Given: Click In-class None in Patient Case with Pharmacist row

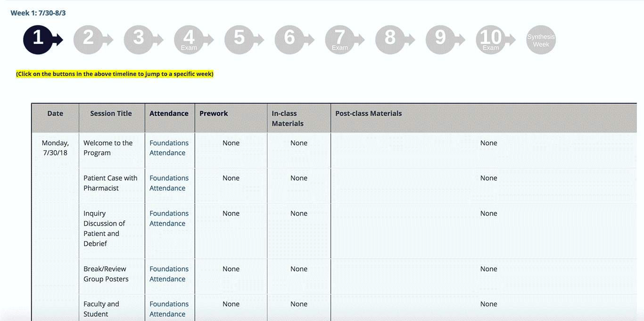Looking at the screenshot, I should pos(299,178).
